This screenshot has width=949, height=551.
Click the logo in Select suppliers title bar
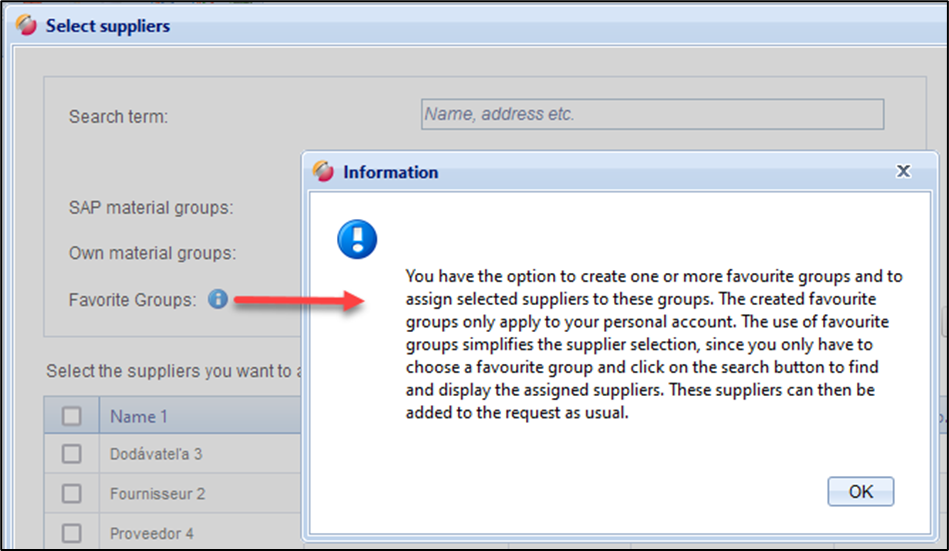27,26
